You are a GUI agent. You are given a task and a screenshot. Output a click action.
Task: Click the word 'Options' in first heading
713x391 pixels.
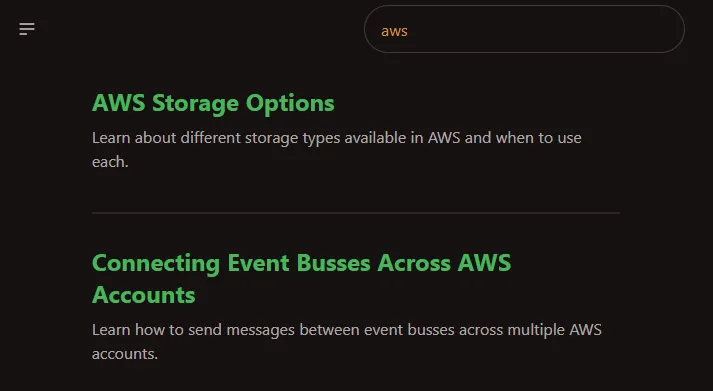(290, 104)
